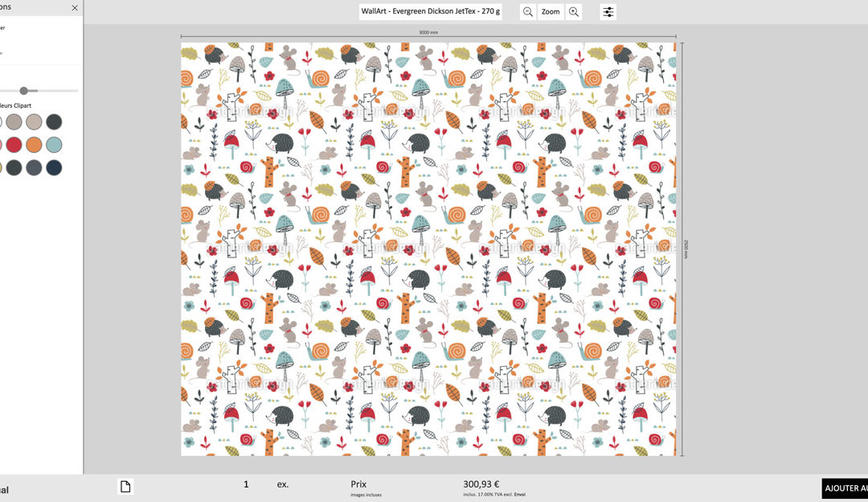Click the AJOUTER add-to-cart button
The height and width of the screenshot is (502, 868).
pos(845,488)
